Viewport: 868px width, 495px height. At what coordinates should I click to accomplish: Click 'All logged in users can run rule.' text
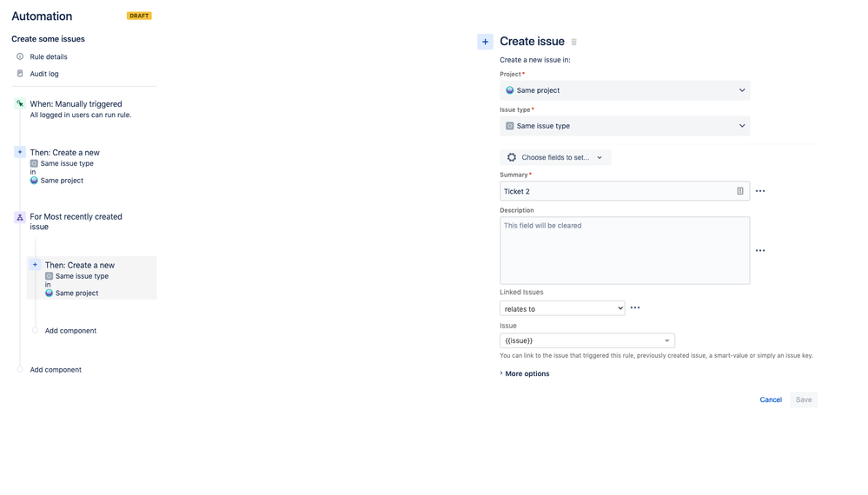[x=81, y=115]
